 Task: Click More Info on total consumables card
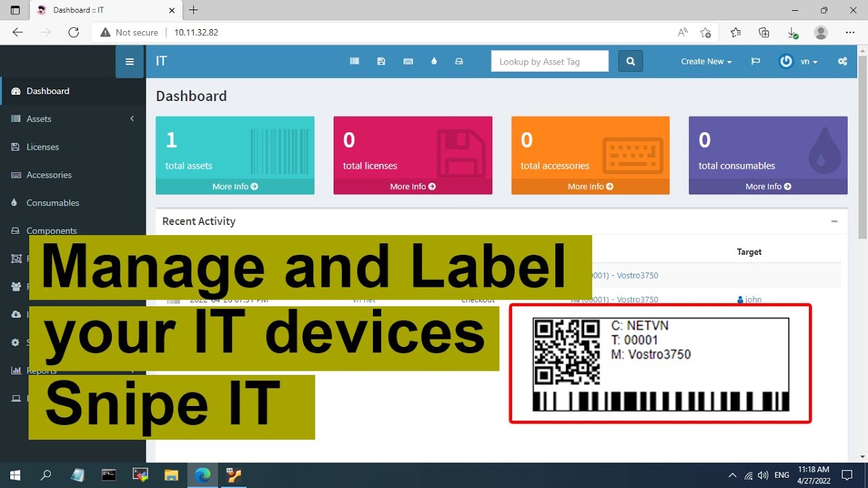[x=768, y=186]
